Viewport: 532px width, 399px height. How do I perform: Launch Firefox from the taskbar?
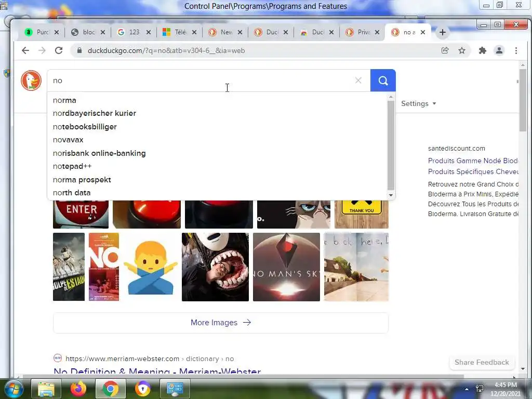[x=78, y=389]
